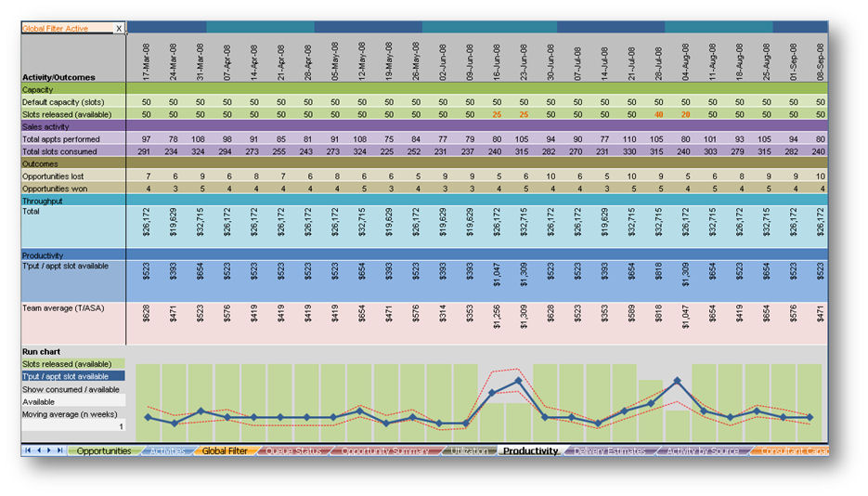The height and width of the screenshot is (496, 868).
Task: Toggle 'Show consumed / available' chart option
Action: (x=72, y=389)
